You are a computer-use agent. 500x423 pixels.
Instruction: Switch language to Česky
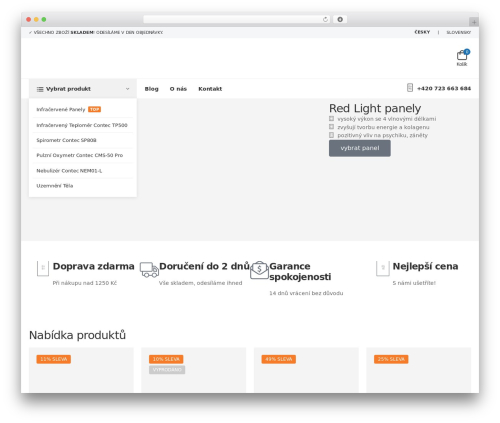(422, 32)
